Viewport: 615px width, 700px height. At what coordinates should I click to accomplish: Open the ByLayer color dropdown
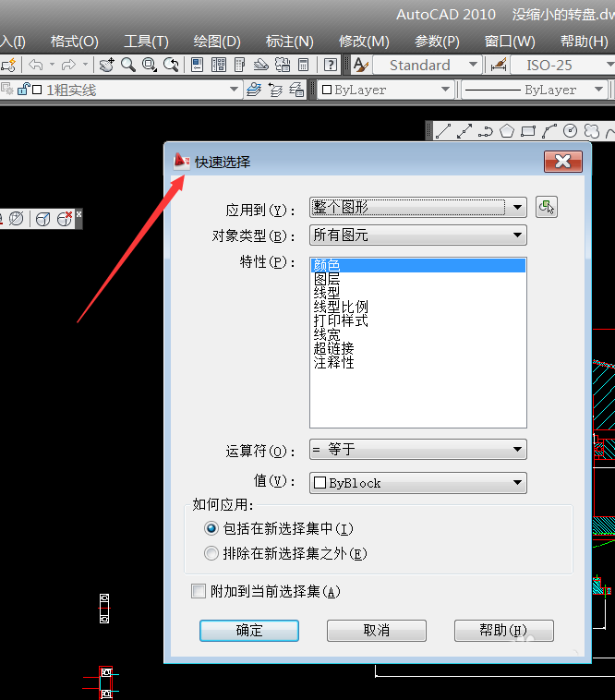coord(445,90)
